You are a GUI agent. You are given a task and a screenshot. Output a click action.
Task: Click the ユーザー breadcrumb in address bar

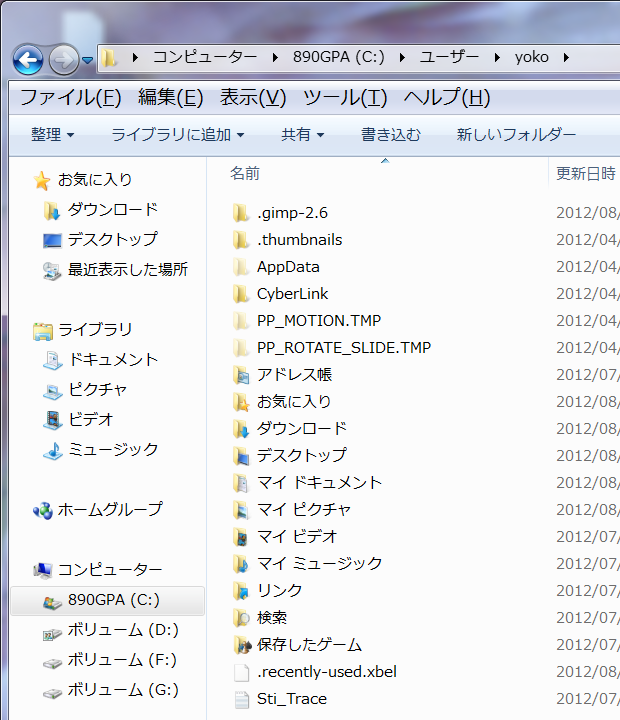point(449,57)
